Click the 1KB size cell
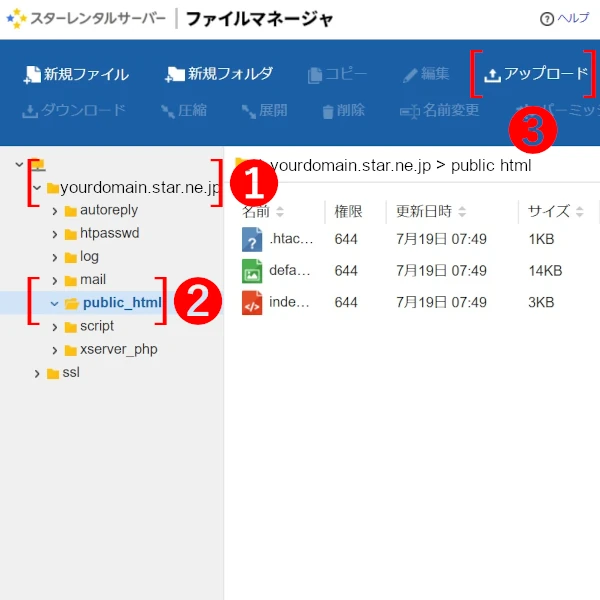Image resolution: width=600 pixels, height=600 pixels. (x=541, y=239)
